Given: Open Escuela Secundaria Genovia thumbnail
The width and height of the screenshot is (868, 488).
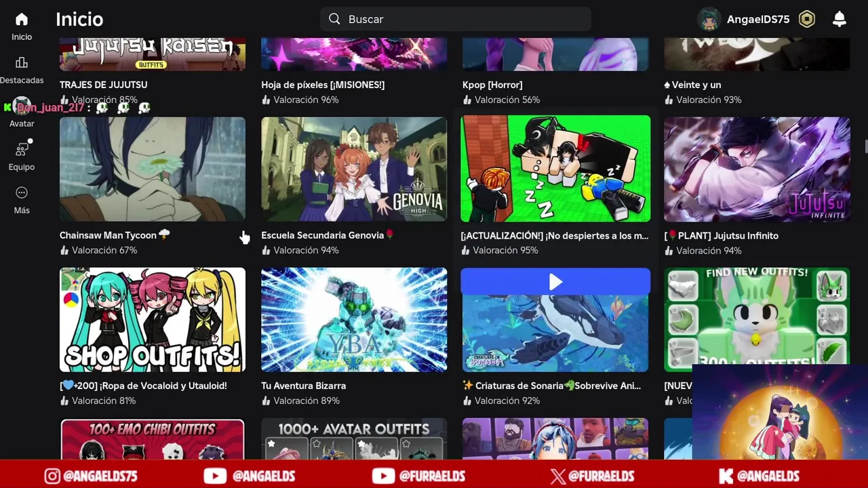Looking at the screenshot, I should coord(354,169).
